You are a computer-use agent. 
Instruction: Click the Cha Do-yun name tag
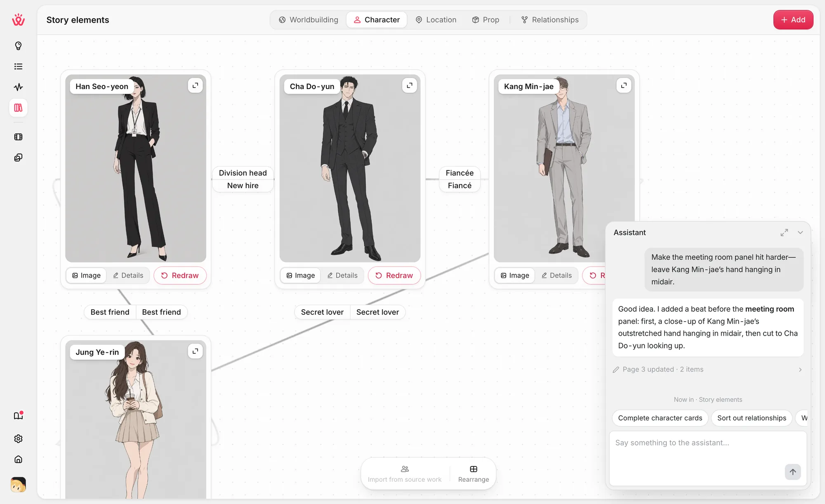(x=312, y=87)
